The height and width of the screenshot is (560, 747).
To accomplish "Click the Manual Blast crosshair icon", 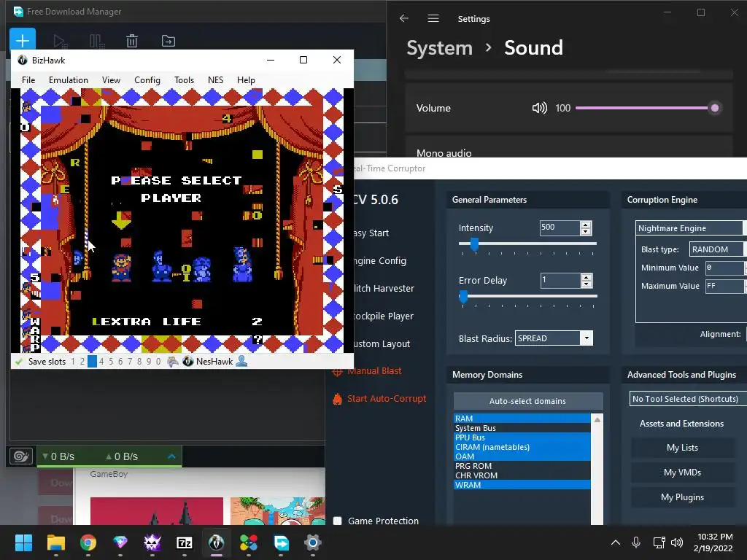I will (337, 371).
